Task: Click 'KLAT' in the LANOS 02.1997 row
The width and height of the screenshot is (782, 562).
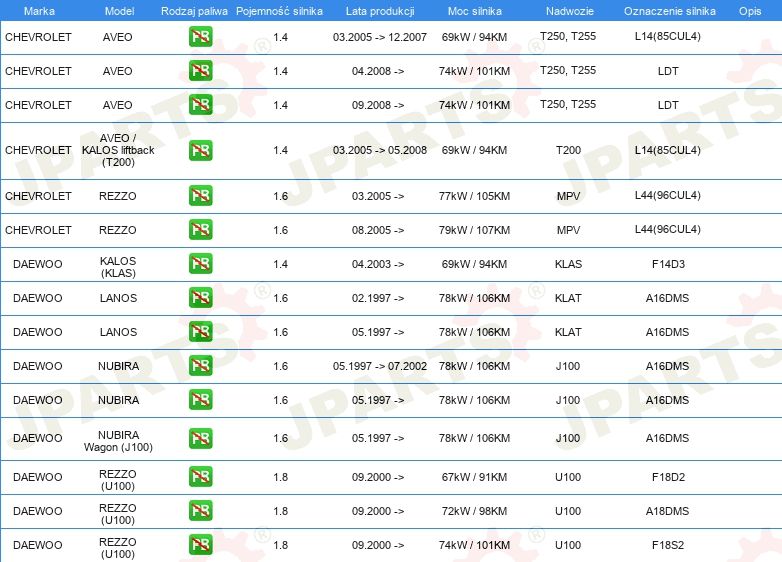Action: click(x=569, y=298)
